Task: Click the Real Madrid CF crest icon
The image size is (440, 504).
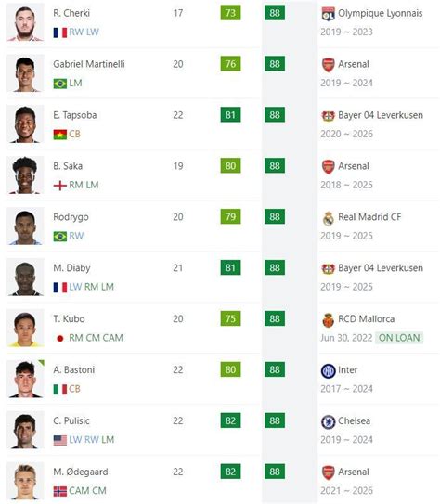Action: tap(329, 217)
